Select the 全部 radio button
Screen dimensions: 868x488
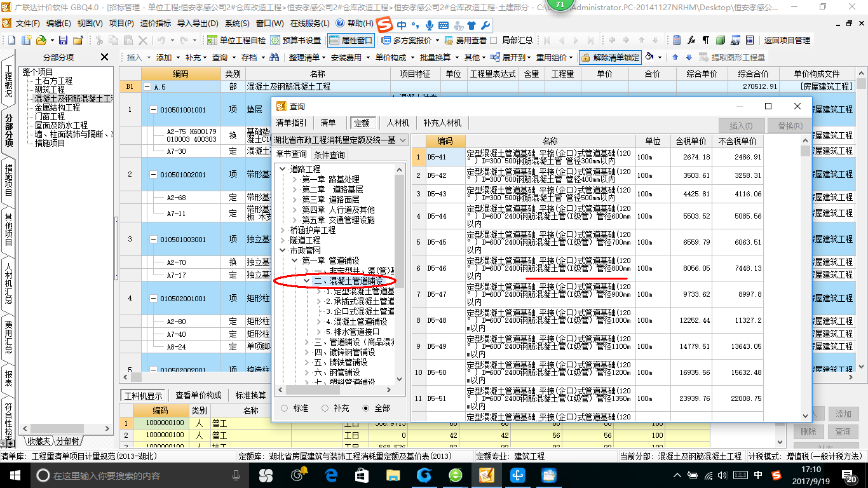[365, 408]
